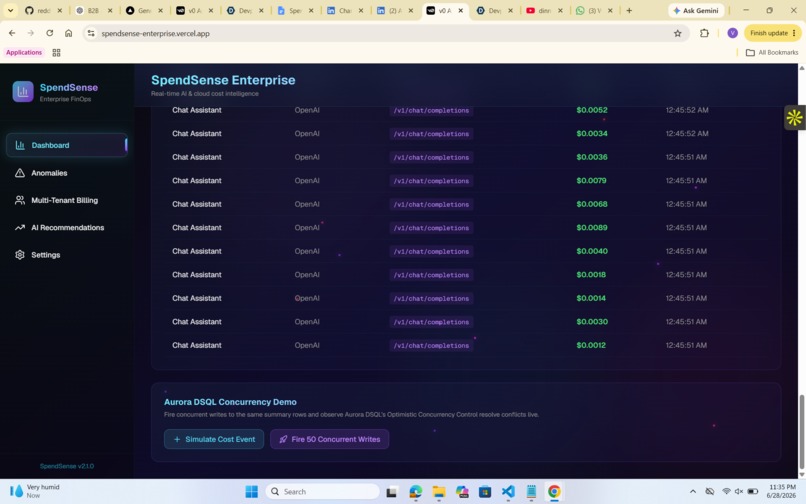This screenshot has height=504, width=806.
Task: Open Microsoft Edge from the taskbar
Action: 415,492
